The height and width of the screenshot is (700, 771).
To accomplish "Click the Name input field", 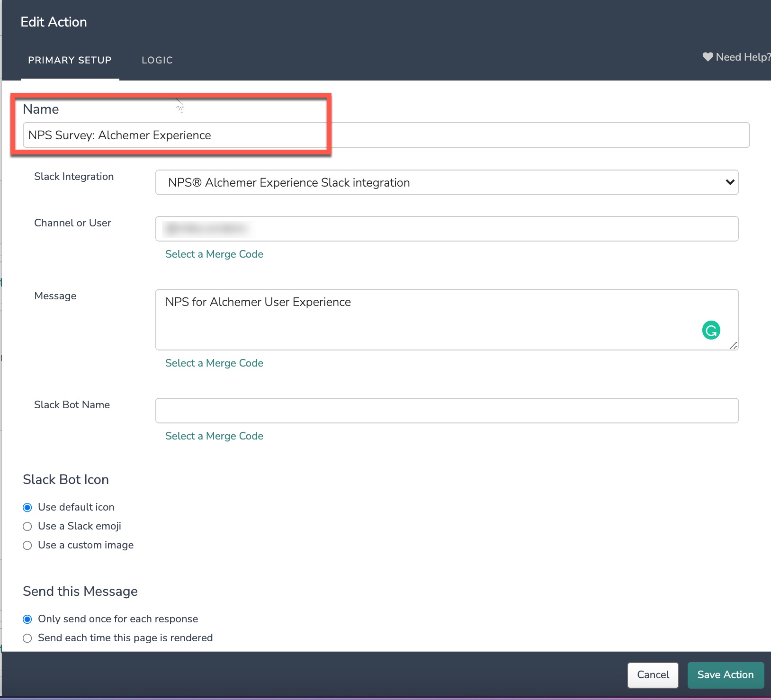I will pos(386,135).
